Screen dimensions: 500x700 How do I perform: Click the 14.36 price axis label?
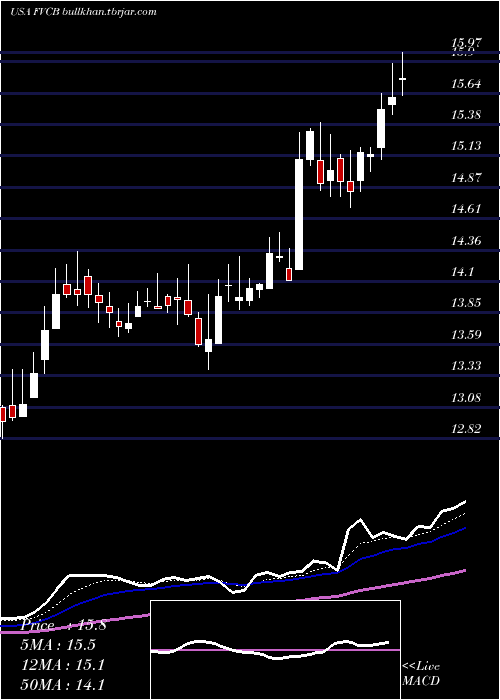pos(467,241)
